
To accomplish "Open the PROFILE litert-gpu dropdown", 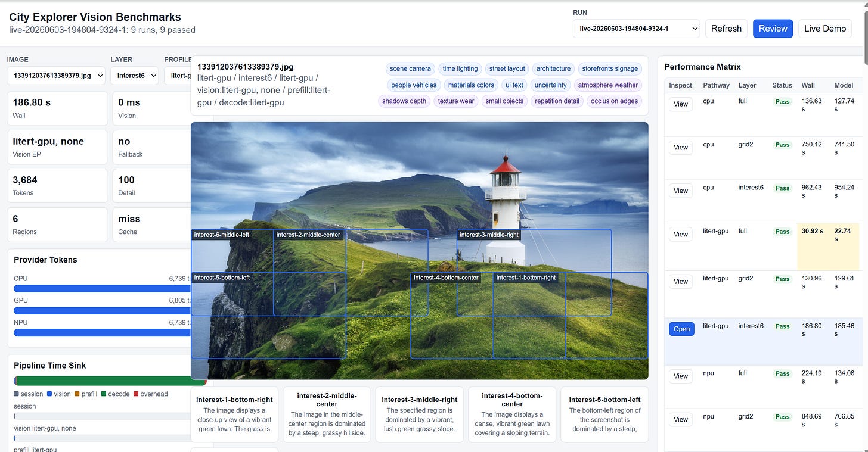I will pos(177,76).
